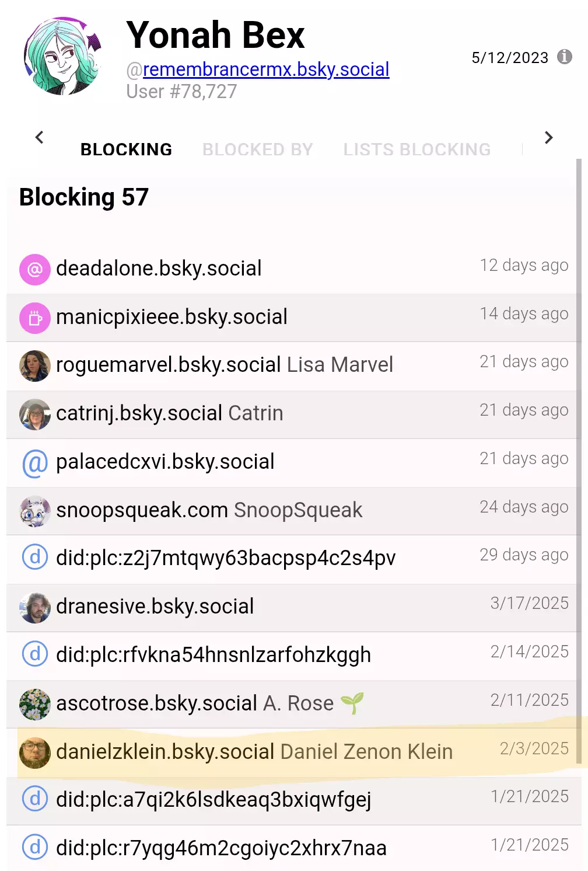Image resolution: width=588 pixels, height=871 pixels.
Task: Open Yonah Bex profile avatar
Action: 63,56
